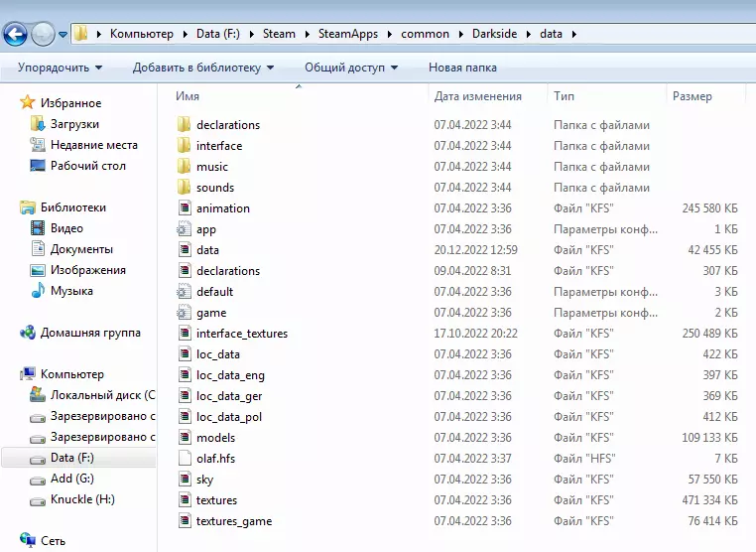This screenshot has height=552, width=756.
Task: Click size value 471 334 КБ
Action: click(x=709, y=500)
